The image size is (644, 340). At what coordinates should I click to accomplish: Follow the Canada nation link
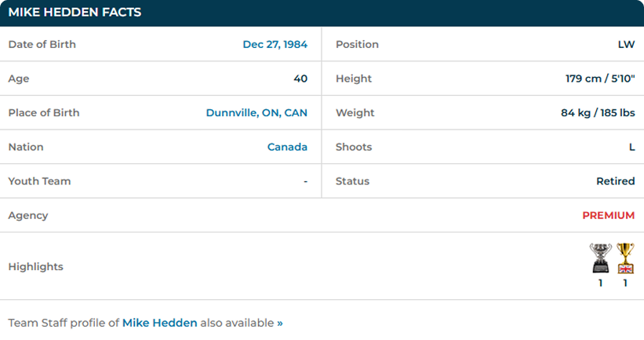pos(287,147)
